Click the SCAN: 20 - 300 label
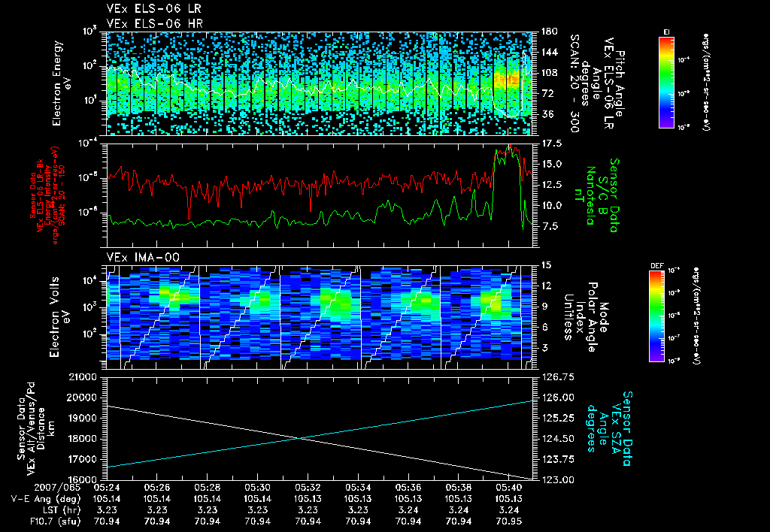The height and width of the screenshot is (532, 770). tap(575, 83)
